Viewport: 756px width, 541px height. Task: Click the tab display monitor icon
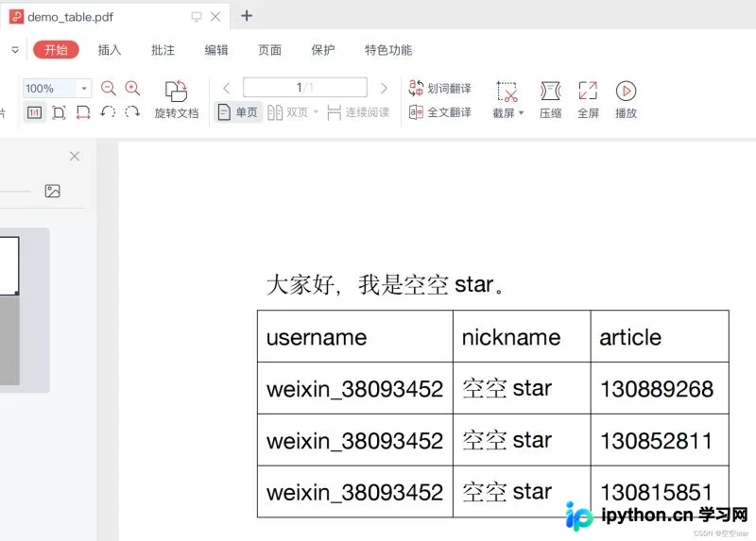[197, 17]
